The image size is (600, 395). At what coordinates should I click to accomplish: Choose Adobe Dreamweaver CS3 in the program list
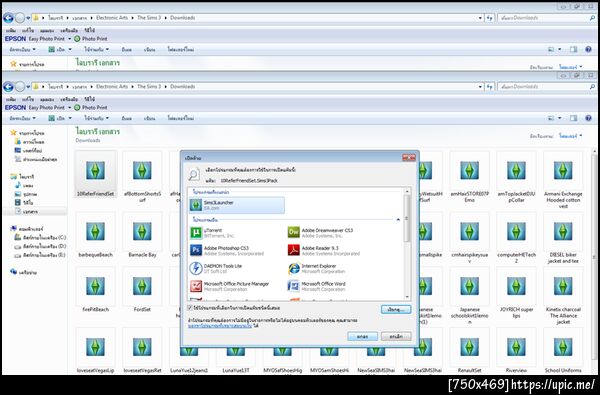coord(321,233)
